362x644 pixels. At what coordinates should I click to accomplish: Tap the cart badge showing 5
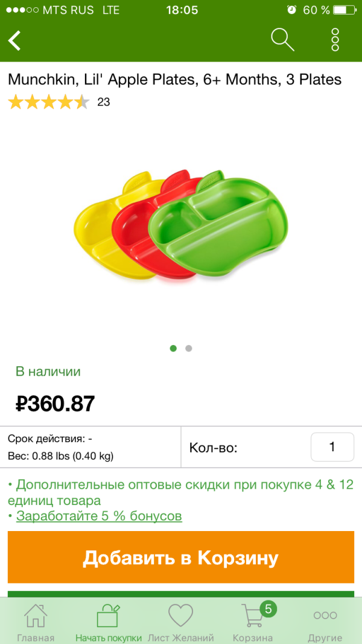[268, 608]
